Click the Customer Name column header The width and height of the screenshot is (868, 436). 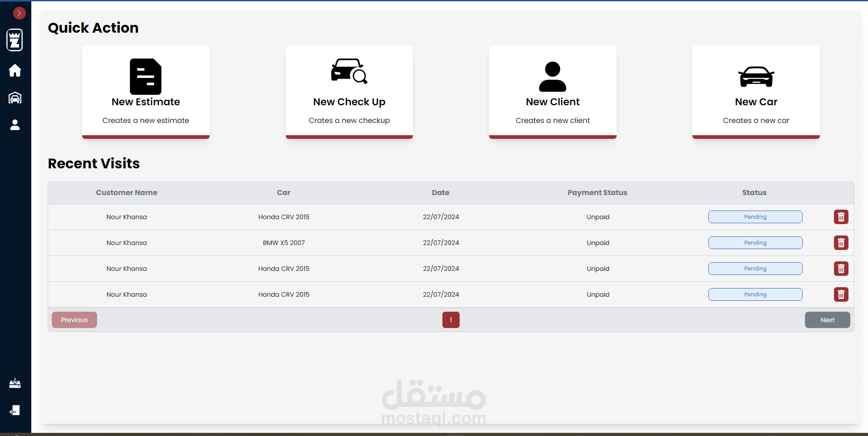coord(127,192)
